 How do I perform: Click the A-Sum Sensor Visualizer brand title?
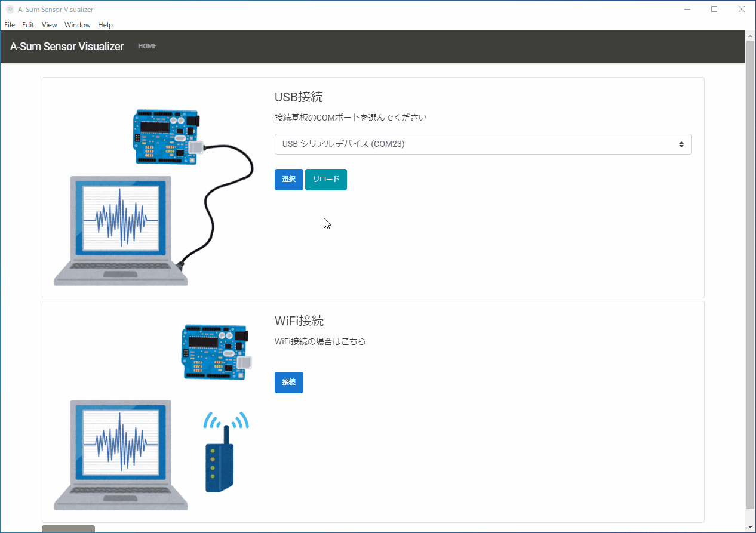[x=67, y=47]
